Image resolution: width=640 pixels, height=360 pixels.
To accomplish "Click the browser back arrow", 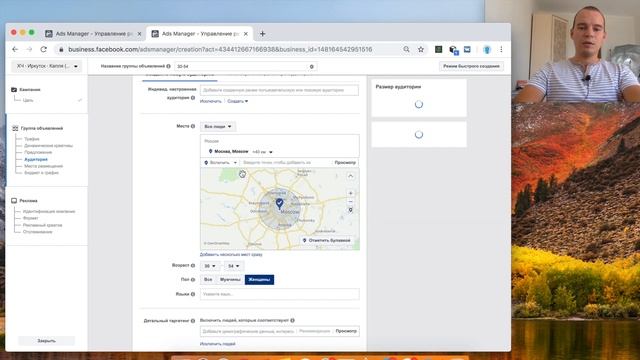I will tap(15, 49).
